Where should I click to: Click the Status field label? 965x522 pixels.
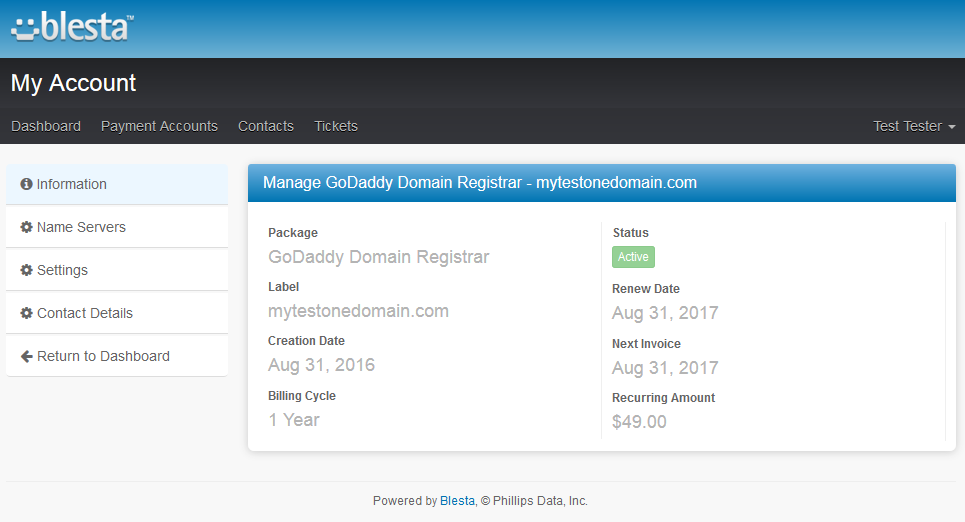[x=631, y=233]
